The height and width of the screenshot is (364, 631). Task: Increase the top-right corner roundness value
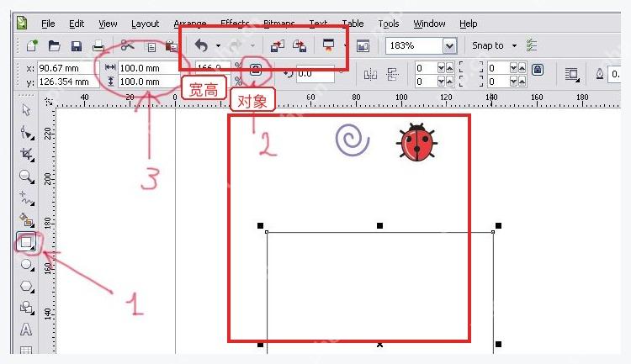tap(522, 68)
